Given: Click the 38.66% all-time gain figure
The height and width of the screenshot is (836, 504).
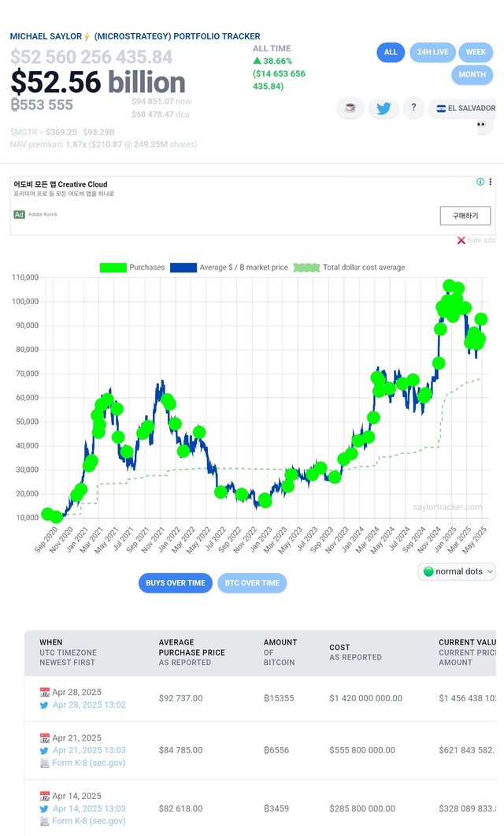Looking at the screenshot, I should (272, 61).
